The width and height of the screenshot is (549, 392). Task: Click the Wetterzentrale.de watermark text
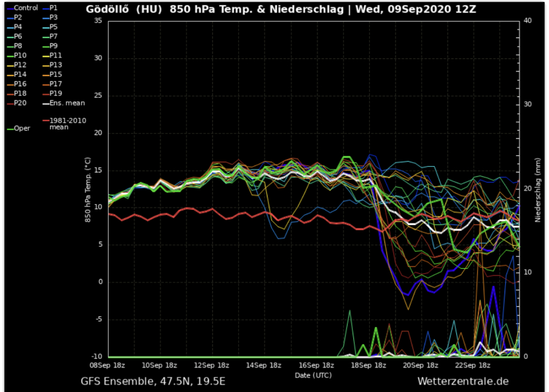[463, 381]
